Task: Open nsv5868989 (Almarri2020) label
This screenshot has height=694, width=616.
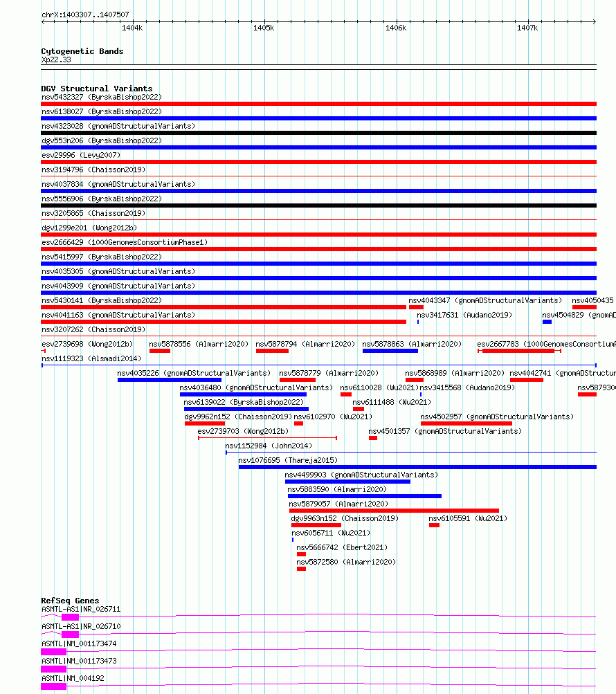Action: coord(455,373)
